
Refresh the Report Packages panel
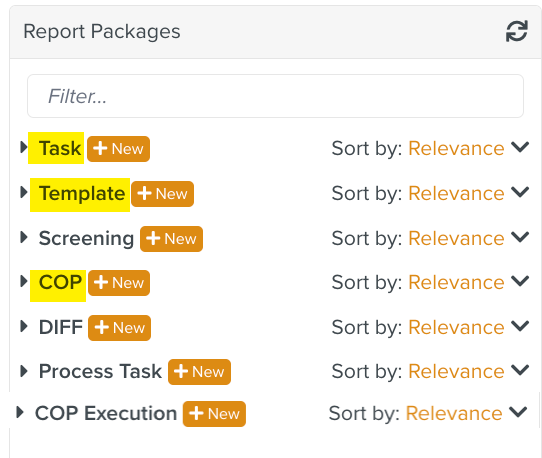[x=516, y=31]
